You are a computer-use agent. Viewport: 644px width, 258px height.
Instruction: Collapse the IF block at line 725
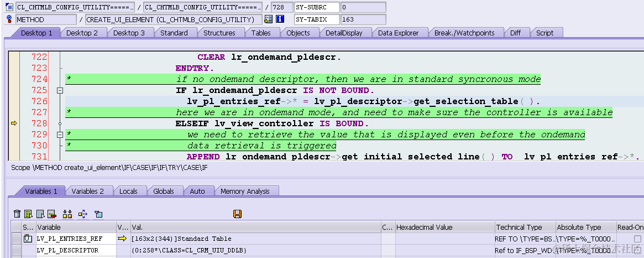pyautogui.click(x=60, y=90)
